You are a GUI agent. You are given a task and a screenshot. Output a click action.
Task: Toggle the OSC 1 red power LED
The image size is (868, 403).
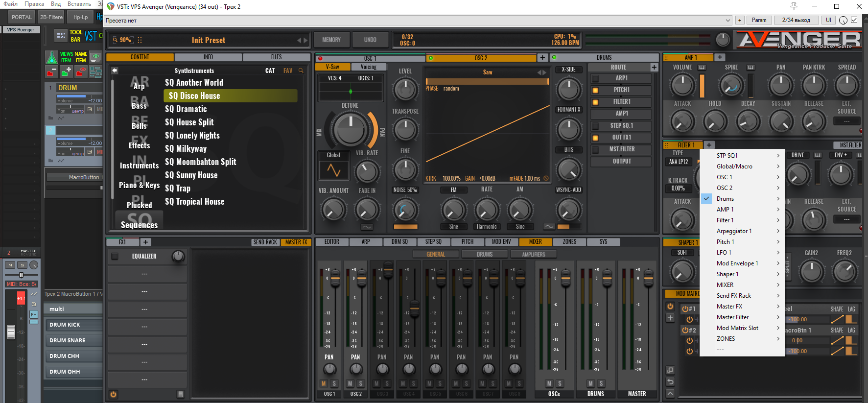pyautogui.click(x=320, y=58)
